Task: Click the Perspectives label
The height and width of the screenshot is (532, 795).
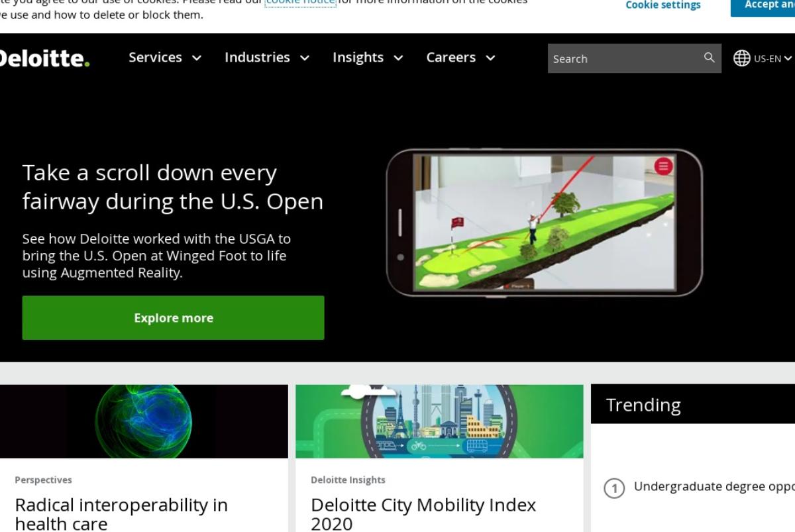Action: [x=43, y=480]
